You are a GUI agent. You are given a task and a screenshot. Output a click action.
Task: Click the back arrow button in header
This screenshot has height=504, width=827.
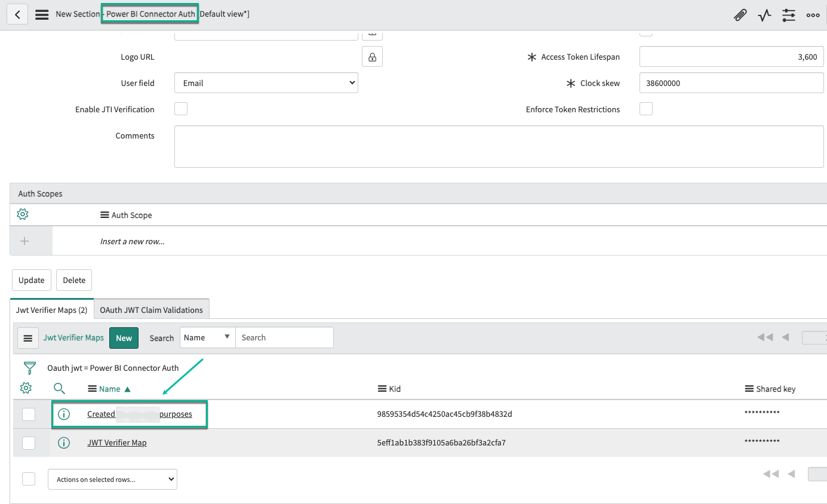click(17, 14)
